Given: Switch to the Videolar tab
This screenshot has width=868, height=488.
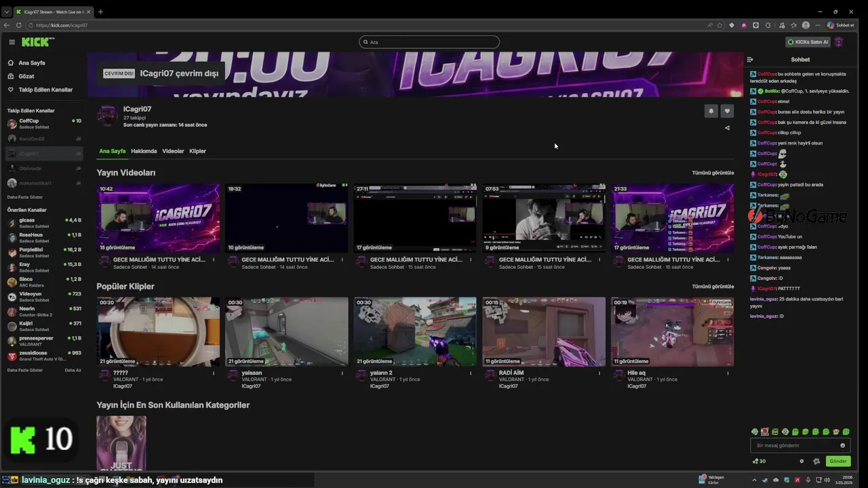Looking at the screenshot, I should (173, 151).
